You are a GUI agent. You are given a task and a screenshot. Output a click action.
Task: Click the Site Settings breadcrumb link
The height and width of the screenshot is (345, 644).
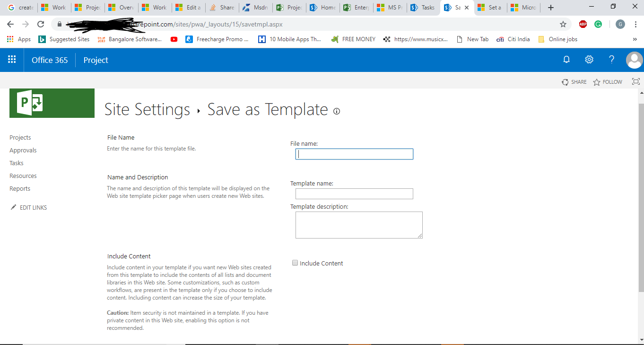tap(147, 109)
